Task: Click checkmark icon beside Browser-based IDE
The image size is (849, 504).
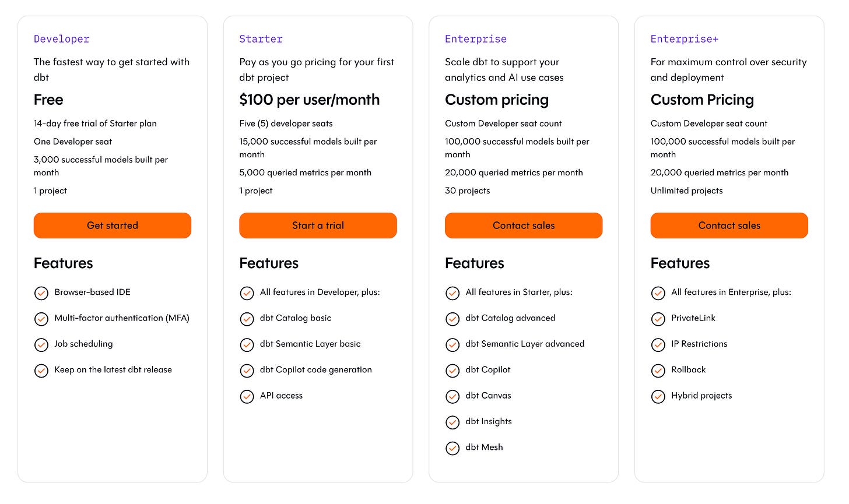Action: click(x=41, y=293)
